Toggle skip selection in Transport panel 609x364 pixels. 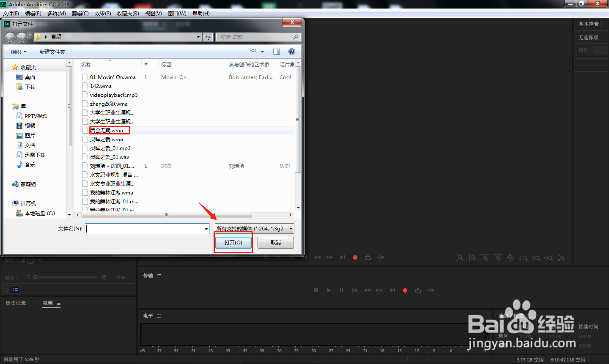click(x=431, y=290)
